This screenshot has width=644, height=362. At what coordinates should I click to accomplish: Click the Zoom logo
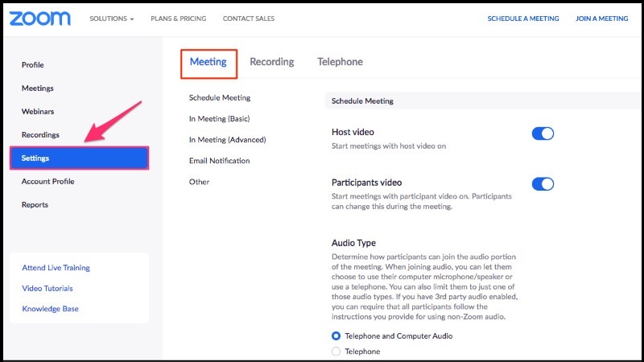click(x=41, y=18)
